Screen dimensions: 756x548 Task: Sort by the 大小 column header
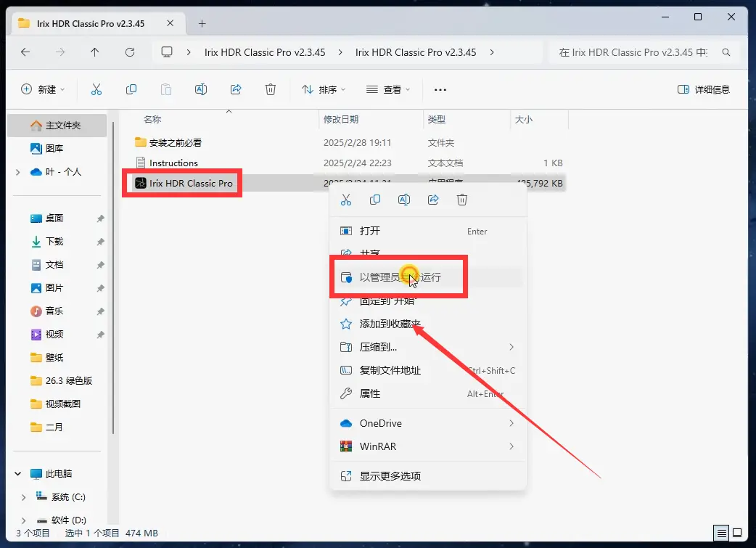pos(523,119)
